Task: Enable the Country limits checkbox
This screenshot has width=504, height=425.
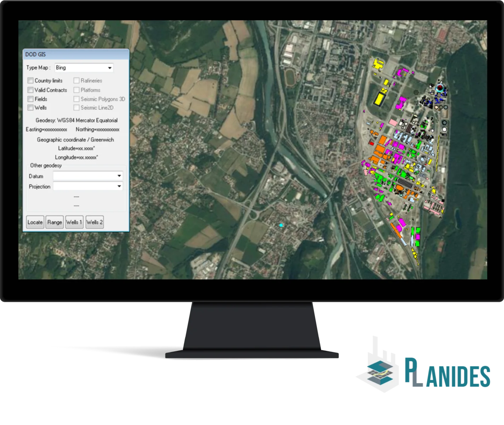Action: point(30,81)
